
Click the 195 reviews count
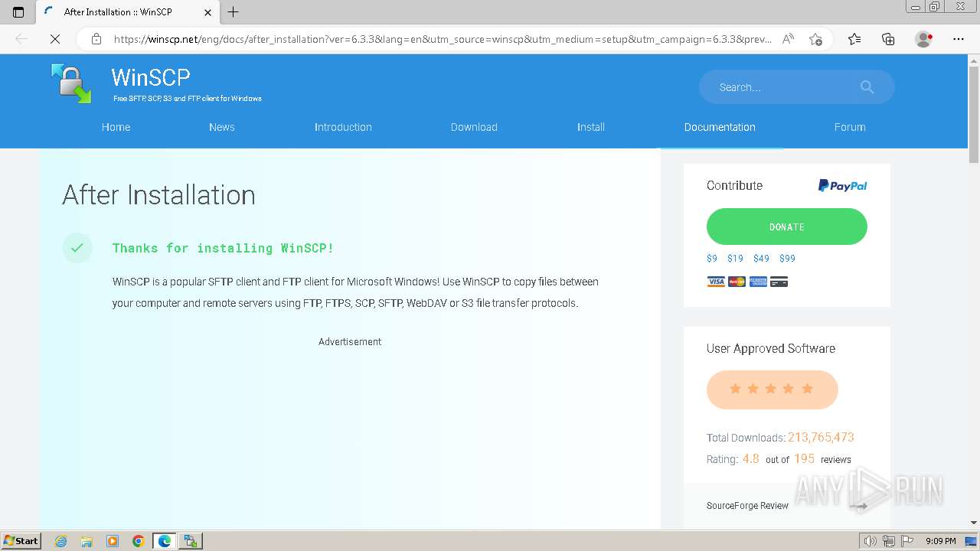click(x=804, y=458)
